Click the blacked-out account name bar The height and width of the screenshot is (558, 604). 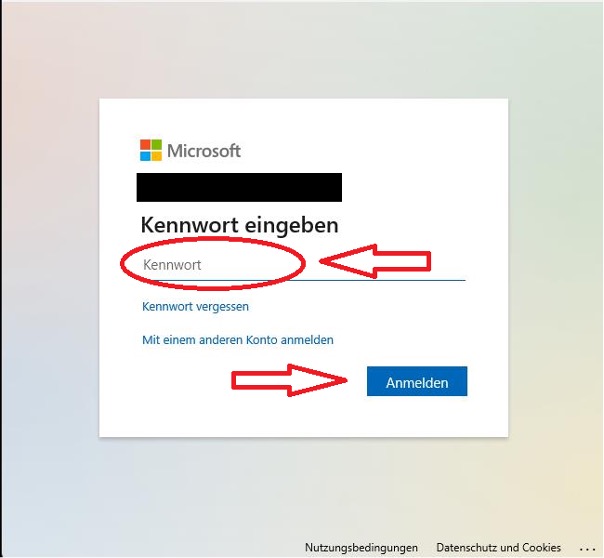coord(239,188)
